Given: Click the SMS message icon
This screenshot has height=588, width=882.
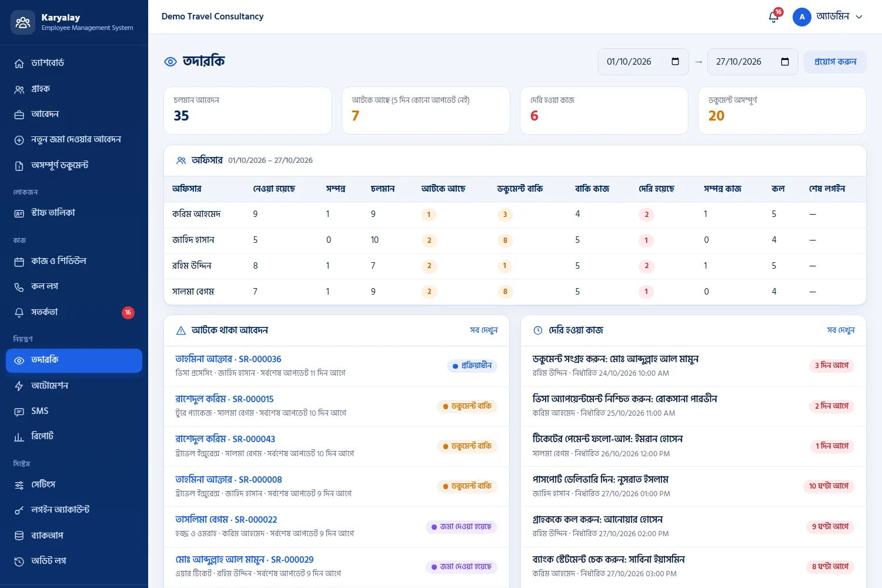Looking at the screenshot, I should 19,412.
